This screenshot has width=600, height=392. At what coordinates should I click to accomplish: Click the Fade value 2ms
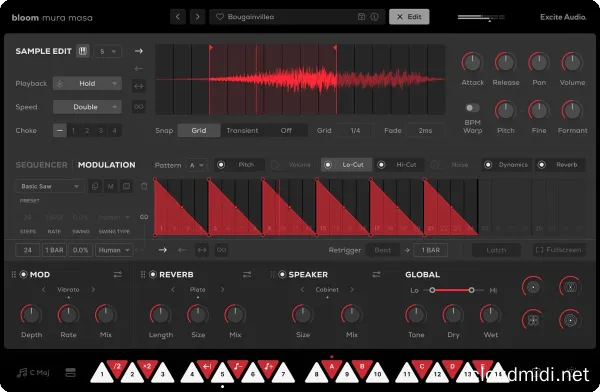point(425,131)
